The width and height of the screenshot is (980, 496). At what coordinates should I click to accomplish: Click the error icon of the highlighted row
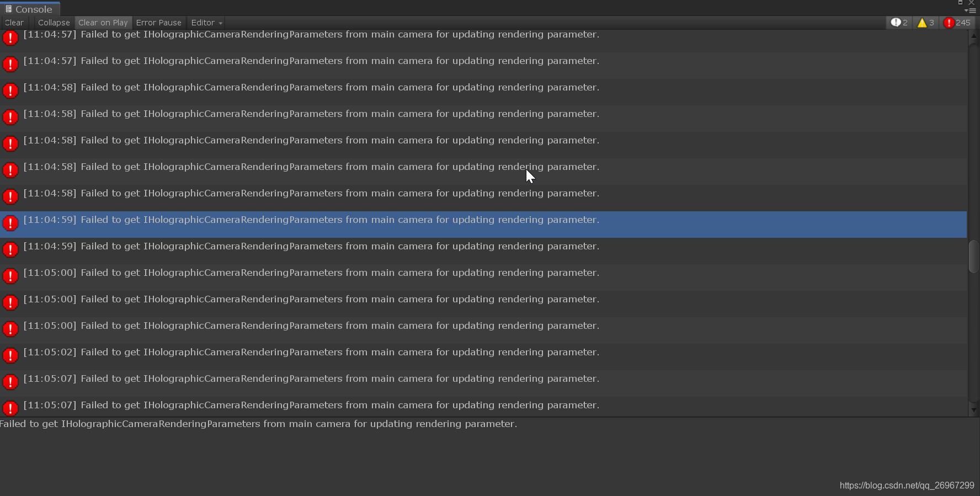click(10, 223)
